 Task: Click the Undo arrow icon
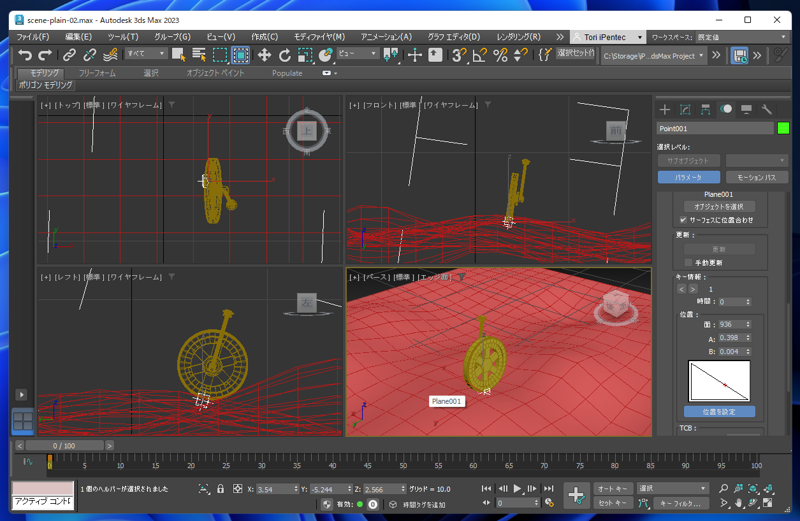click(24, 55)
